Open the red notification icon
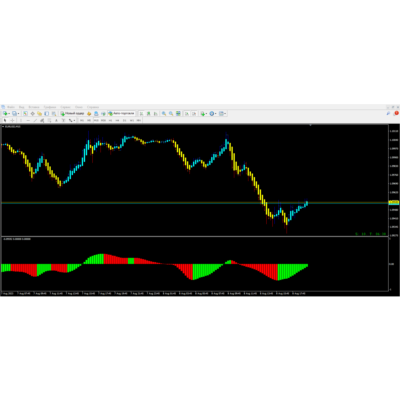The height and width of the screenshot is (400, 400). [x=396, y=113]
